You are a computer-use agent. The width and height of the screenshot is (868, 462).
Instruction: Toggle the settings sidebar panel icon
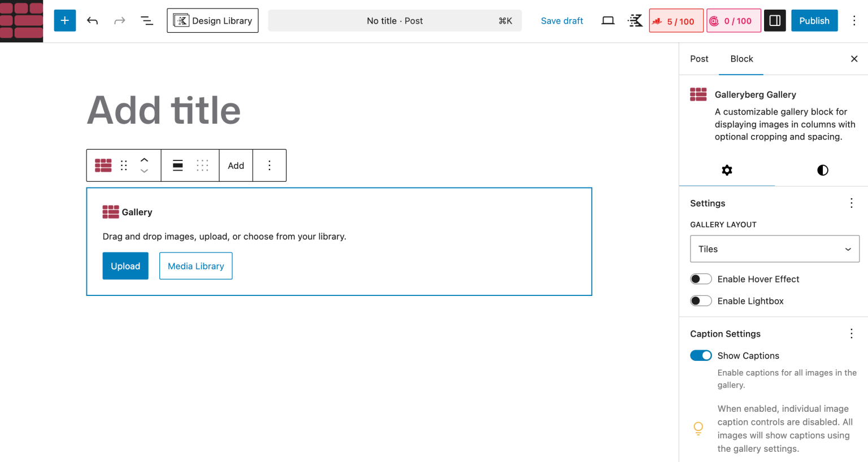775,21
